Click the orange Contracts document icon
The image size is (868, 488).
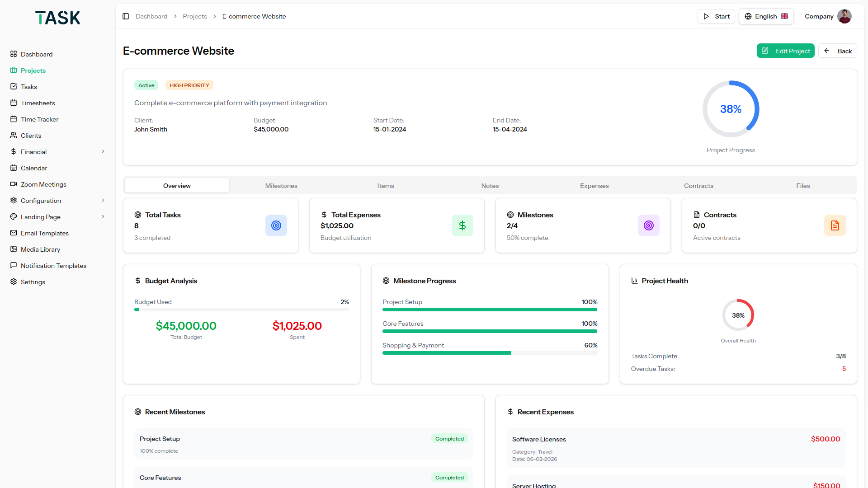point(835,225)
